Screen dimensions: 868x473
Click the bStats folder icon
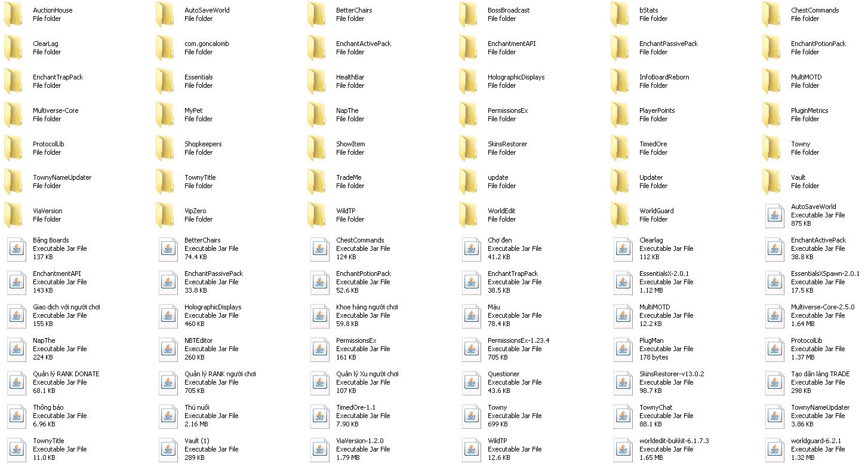click(x=621, y=14)
